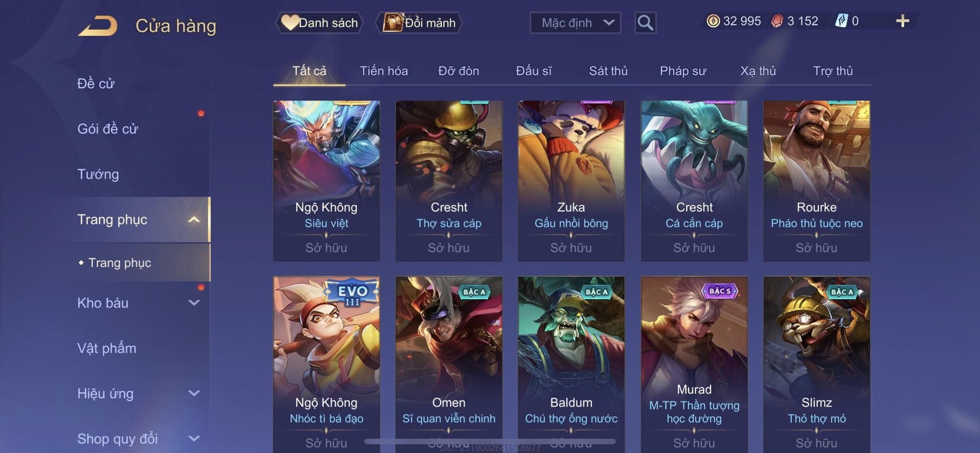The image size is (980, 453).
Task: Open the Mặc định sort dropdown
Action: [575, 23]
